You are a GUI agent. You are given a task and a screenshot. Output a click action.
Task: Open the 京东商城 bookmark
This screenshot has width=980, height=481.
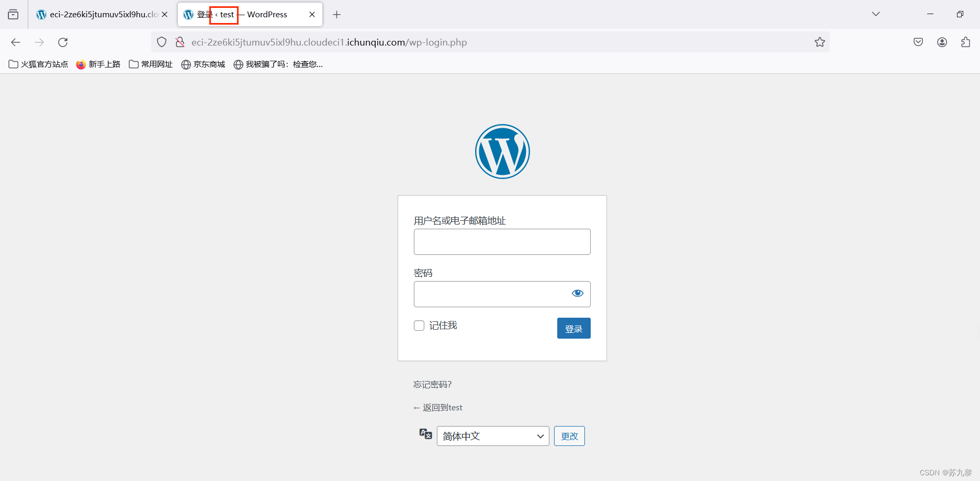pyautogui.click(x=203, y=64)
